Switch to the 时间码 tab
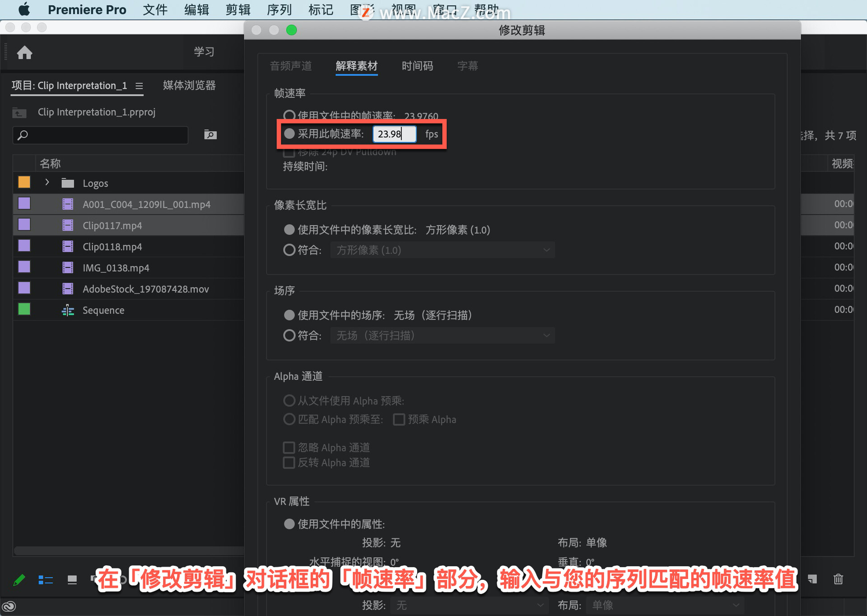This screenshot has width=867, height=616. tap(417, 66)
